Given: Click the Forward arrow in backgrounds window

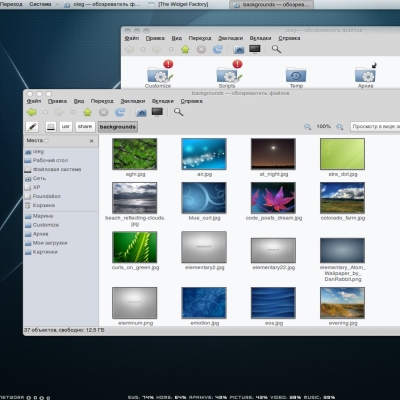Looking at the screenshot, I should (x=59, y=112).
